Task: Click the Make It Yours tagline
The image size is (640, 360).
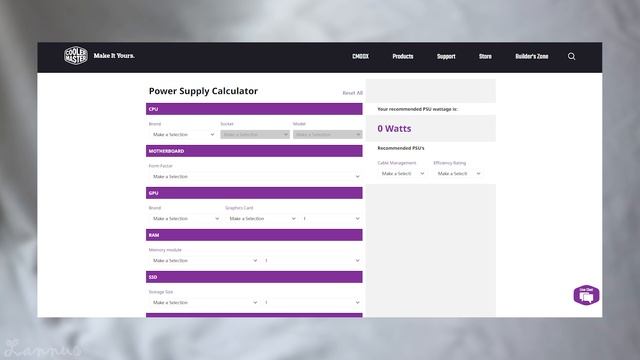Action: click(x=114, y=56)
